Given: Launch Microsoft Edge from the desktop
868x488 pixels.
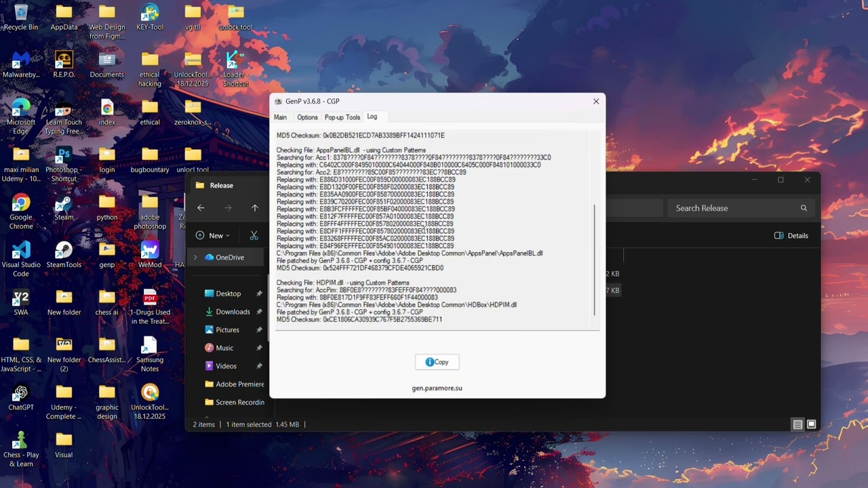Looking at the screenshot, I should (x=21, y=117).
